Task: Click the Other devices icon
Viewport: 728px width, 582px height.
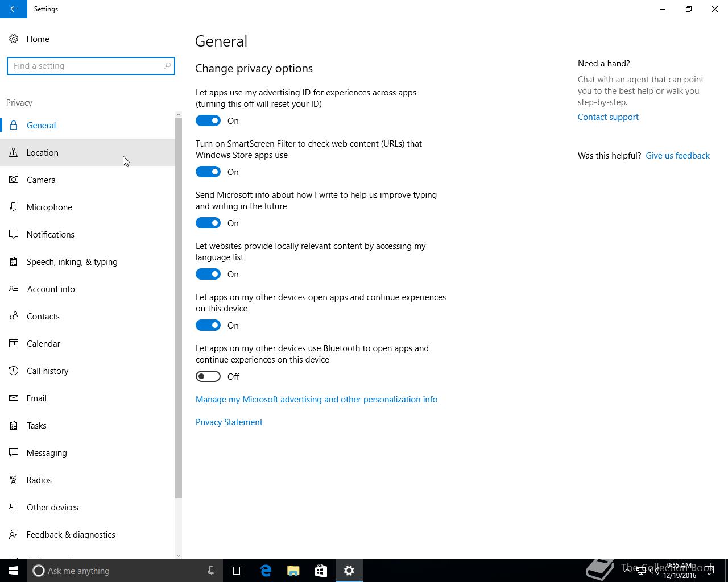Action: (x=14, y=507)
